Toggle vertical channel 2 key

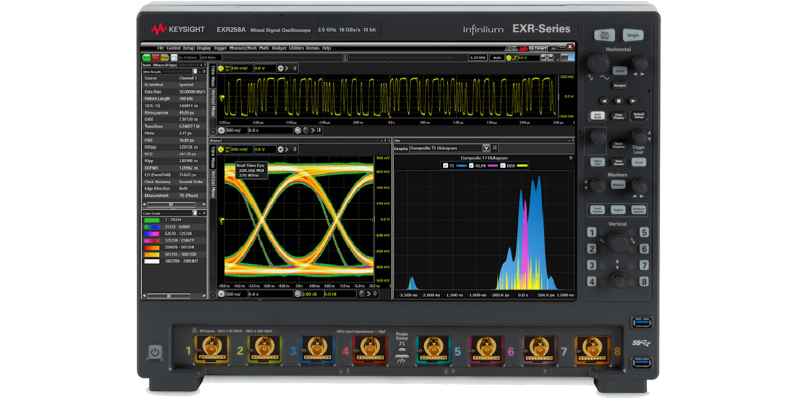tap(592, 249)
